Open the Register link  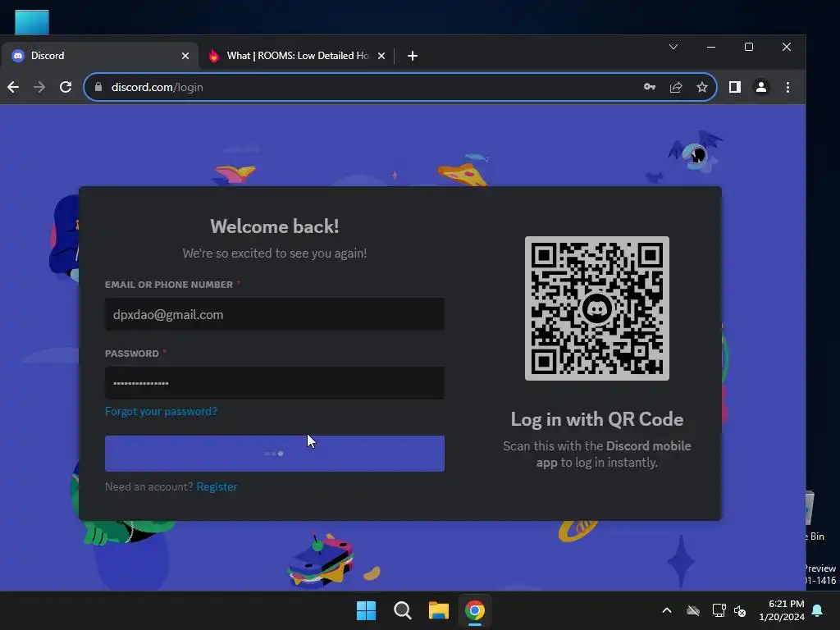[x=217, y=487]
